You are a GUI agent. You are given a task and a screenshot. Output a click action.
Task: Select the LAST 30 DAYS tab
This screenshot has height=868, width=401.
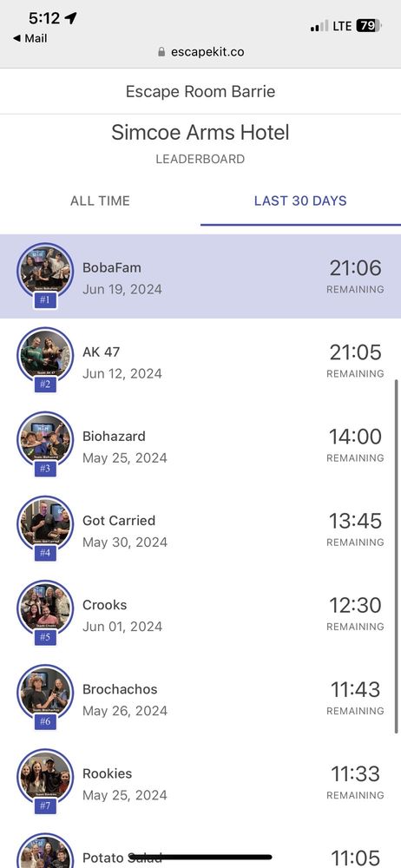coord(300,201)
